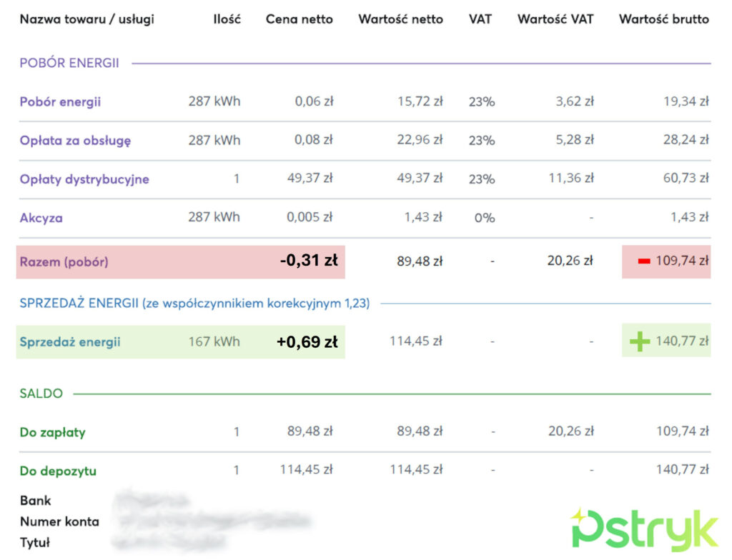Select the Do zapłaty row label
This screenshot has height=560, width=732.
(x=53, y=432)
